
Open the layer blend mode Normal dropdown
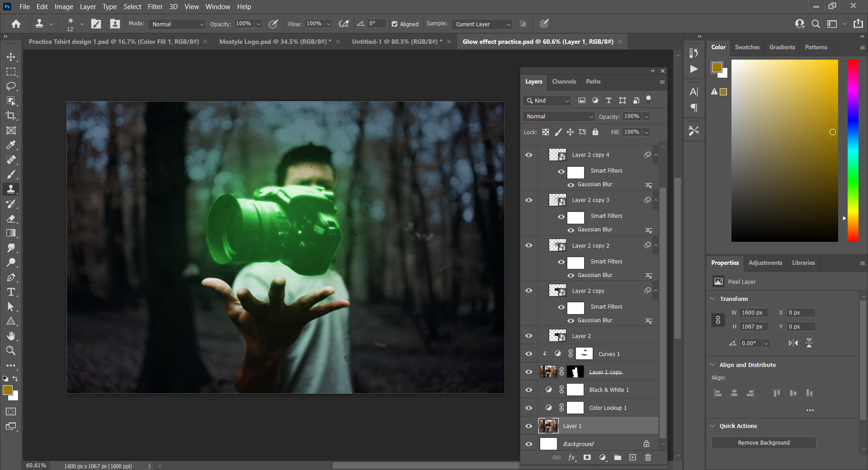coord(559,116)
